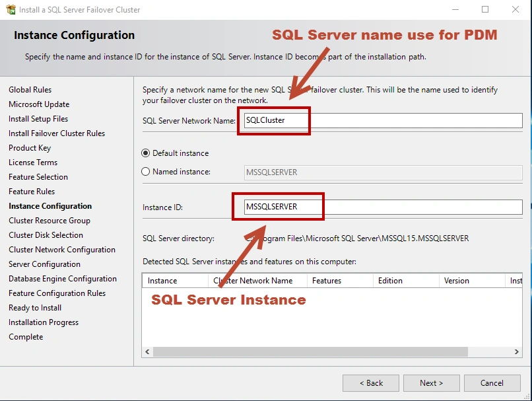Select Feature Selection step in sidebar
This screenshot has height=401, width=532.
38,177
